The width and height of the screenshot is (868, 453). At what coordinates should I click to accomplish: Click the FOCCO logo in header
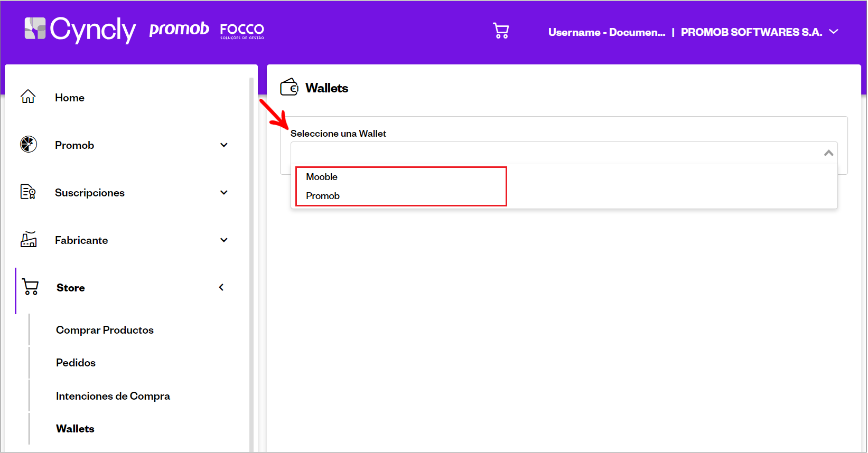[x=242, y=31]
